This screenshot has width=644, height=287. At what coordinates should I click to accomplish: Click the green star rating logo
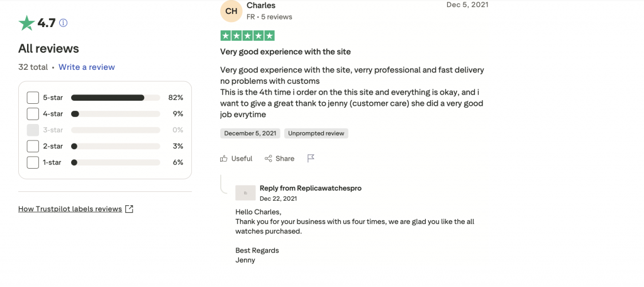point(26,23)
